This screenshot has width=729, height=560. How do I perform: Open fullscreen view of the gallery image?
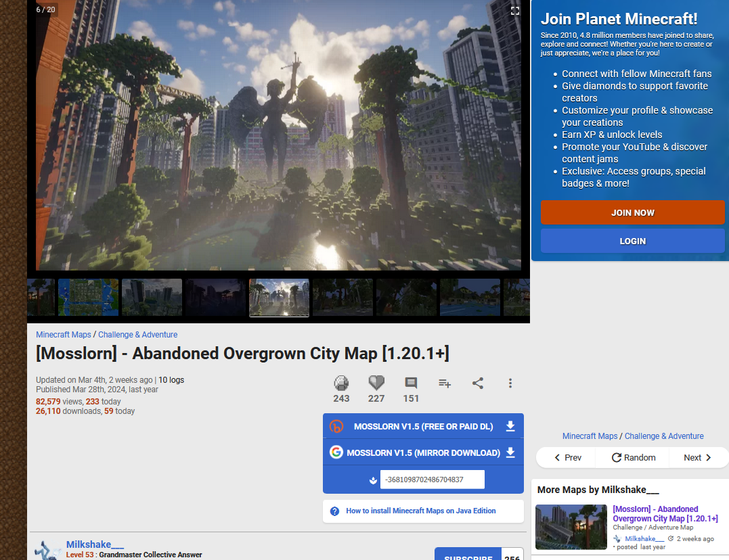[514, 11]
